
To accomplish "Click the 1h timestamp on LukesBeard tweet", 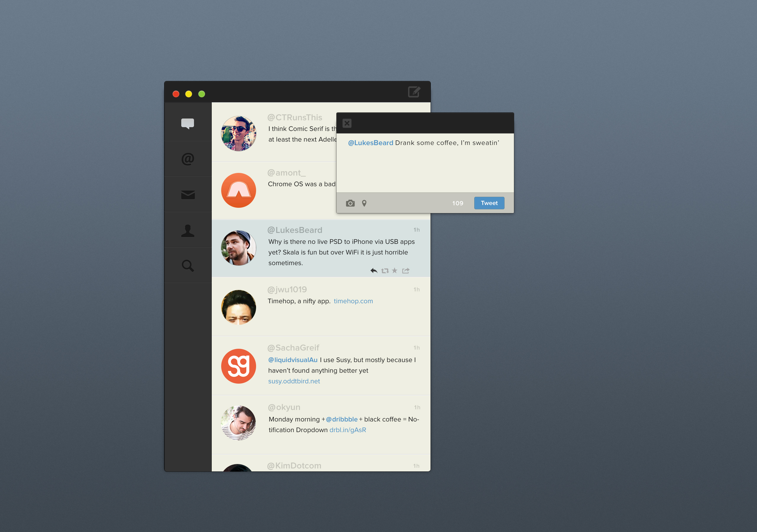I will click(416, 230).
